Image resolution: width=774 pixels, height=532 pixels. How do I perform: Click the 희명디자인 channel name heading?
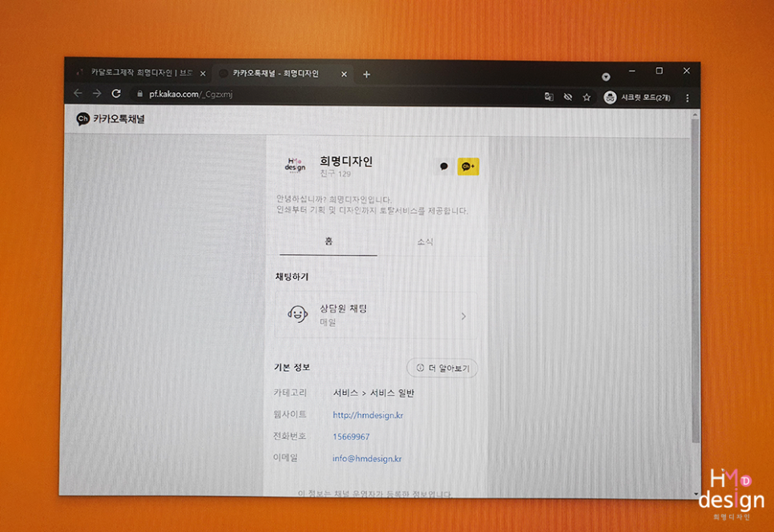click(346, 161)
